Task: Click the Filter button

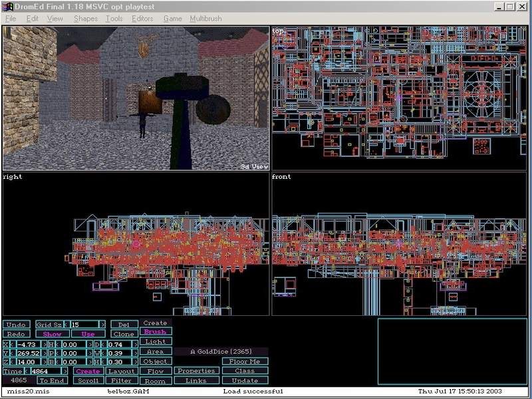Action: point(122,380)
